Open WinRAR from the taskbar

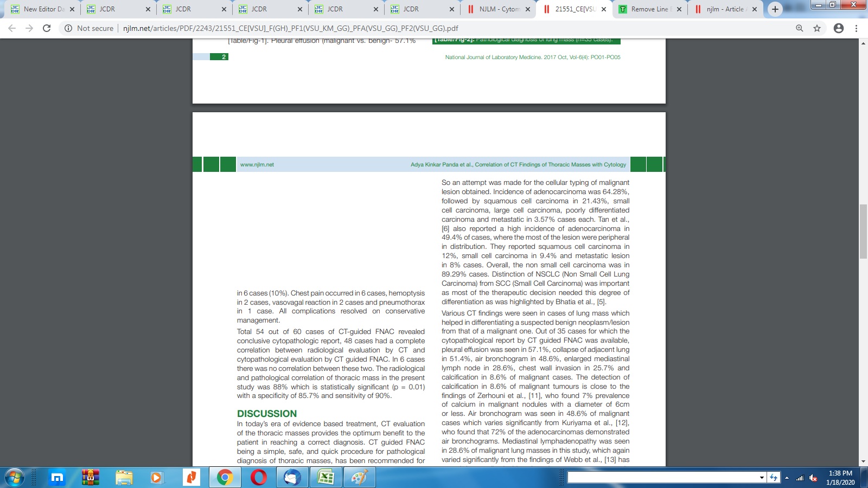[91, 478]
